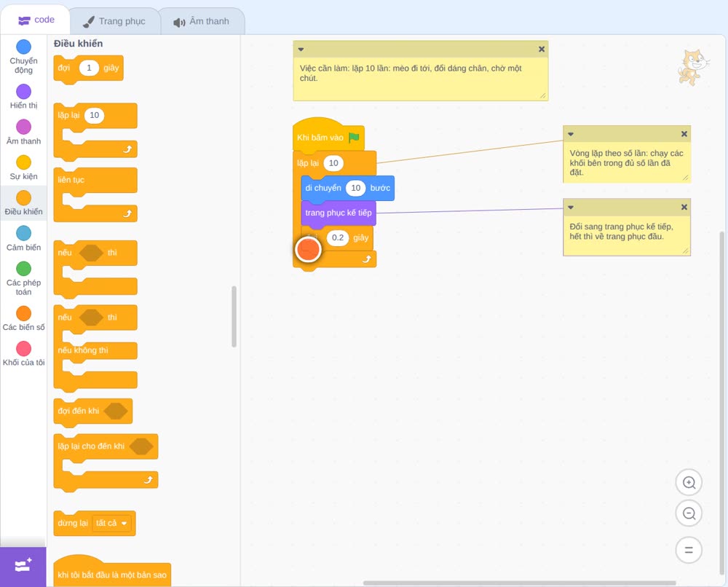Click the block palette vertical scrollbar
The width and height of the screenshot is (728, 587).
tap(234, 317)
